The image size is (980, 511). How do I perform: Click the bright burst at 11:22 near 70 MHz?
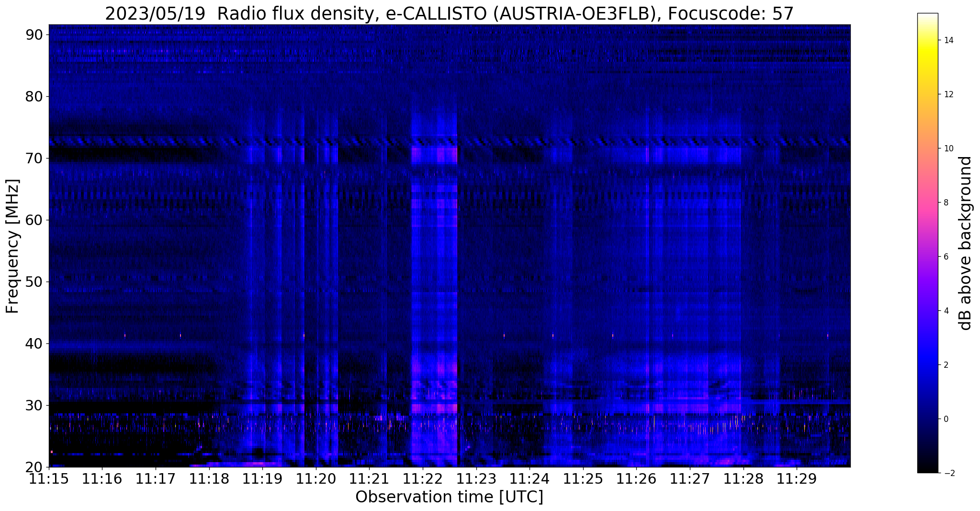[434, 156]
